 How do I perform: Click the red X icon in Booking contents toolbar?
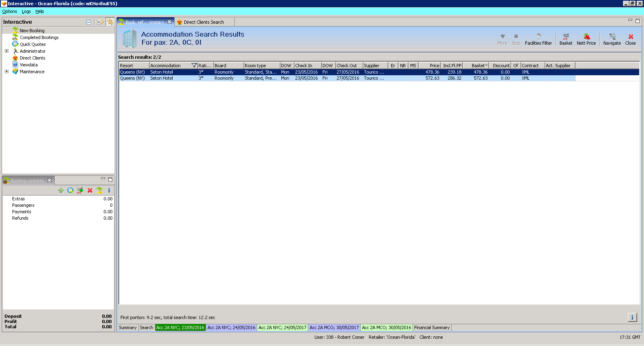(90, 190)
